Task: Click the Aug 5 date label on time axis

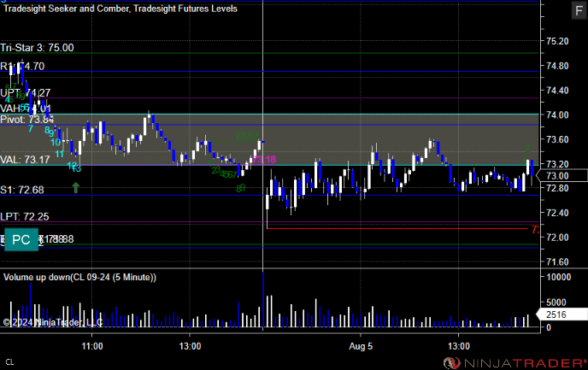Action: (x=361, y=346)
